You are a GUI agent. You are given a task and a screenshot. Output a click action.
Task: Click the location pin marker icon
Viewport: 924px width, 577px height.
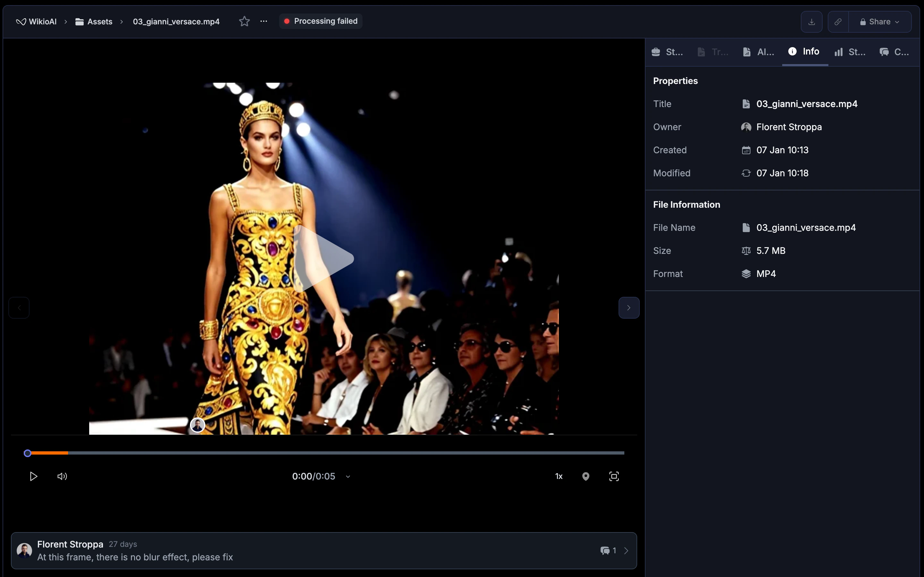coord(585,476)
